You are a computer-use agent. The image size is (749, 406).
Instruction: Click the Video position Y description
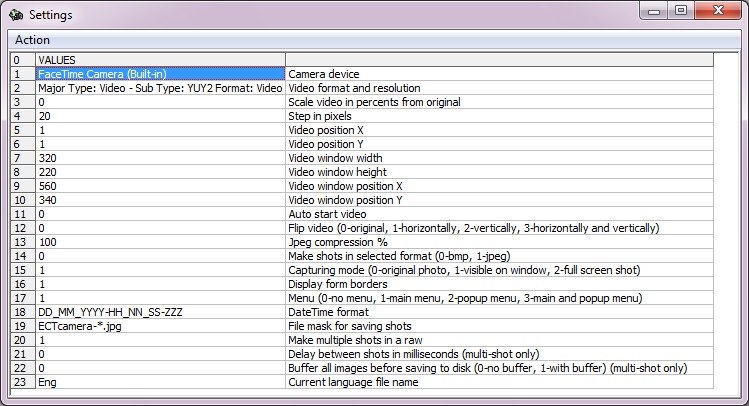(499, 144)
